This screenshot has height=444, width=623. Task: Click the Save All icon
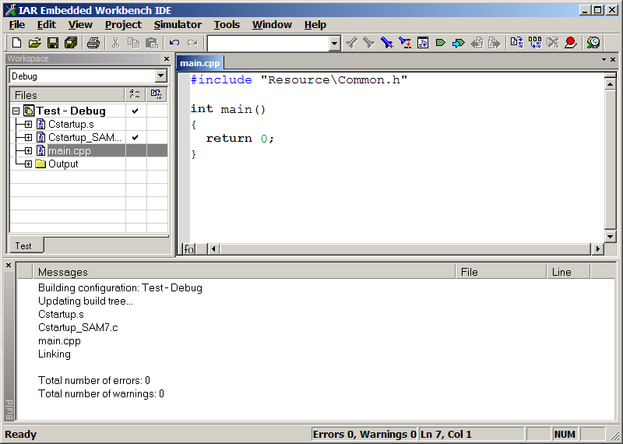tap(71, 42)
